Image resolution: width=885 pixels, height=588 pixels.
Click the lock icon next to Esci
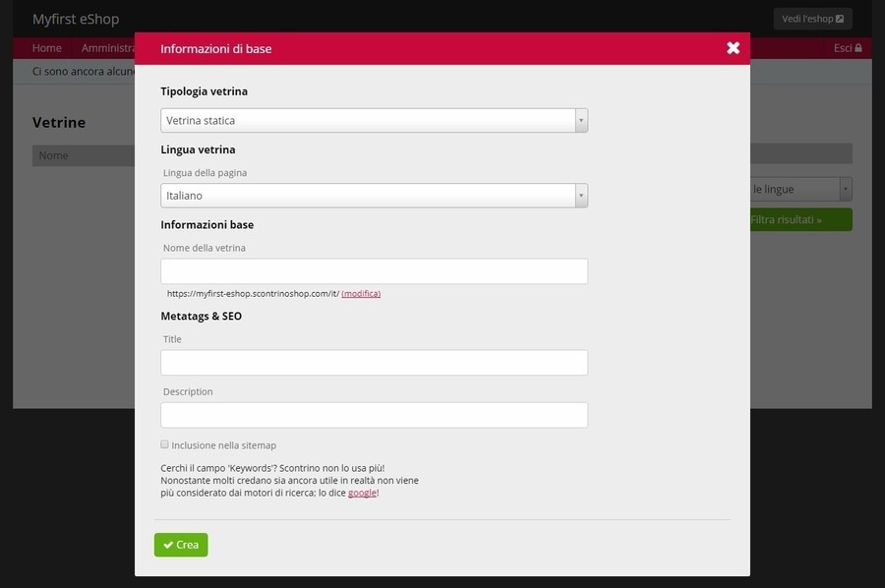click(x=857, y=48)
